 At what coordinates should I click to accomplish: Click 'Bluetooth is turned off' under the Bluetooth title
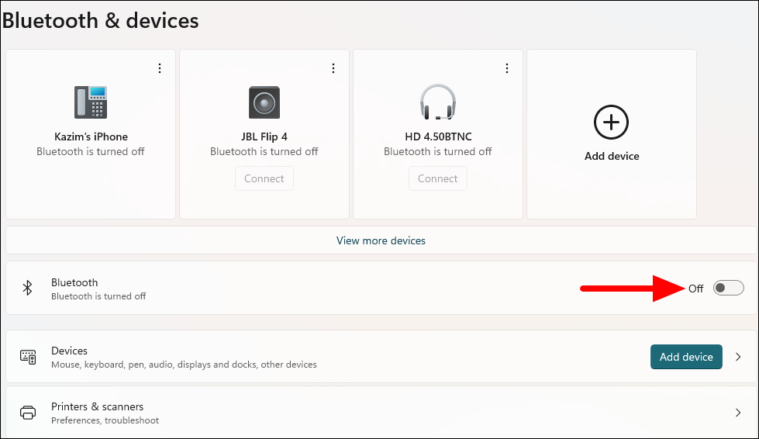coord(98,296)
